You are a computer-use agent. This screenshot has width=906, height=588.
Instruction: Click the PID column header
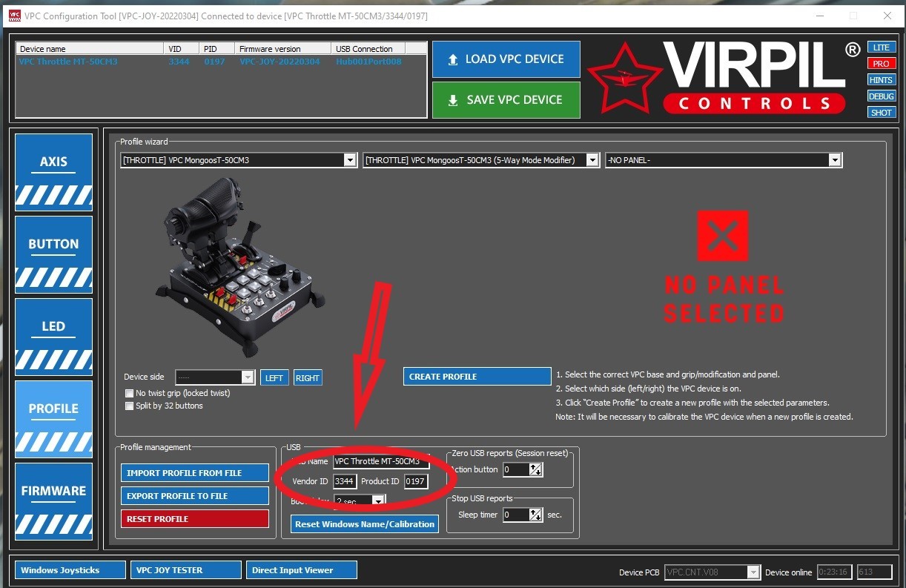pos(218,49)
